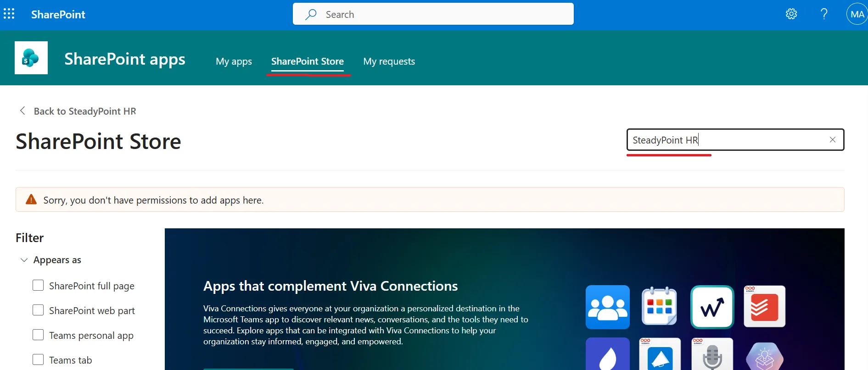This screenshot has width=868, height=370.
Task: Click the red stacked checkmark app icon
Action: [x=764, y=306]
